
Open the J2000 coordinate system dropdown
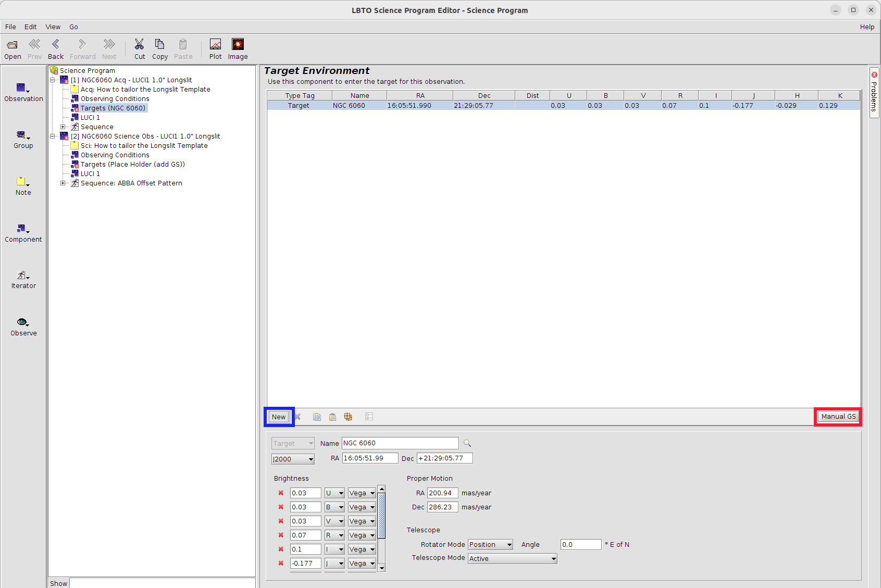click(x=293, y=459)
